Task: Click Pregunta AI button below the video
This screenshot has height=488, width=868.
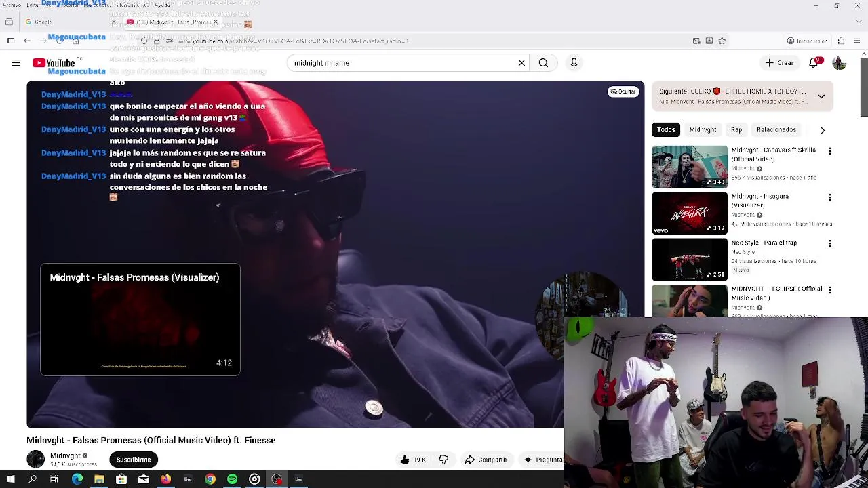Action: (x=542, y=460)
